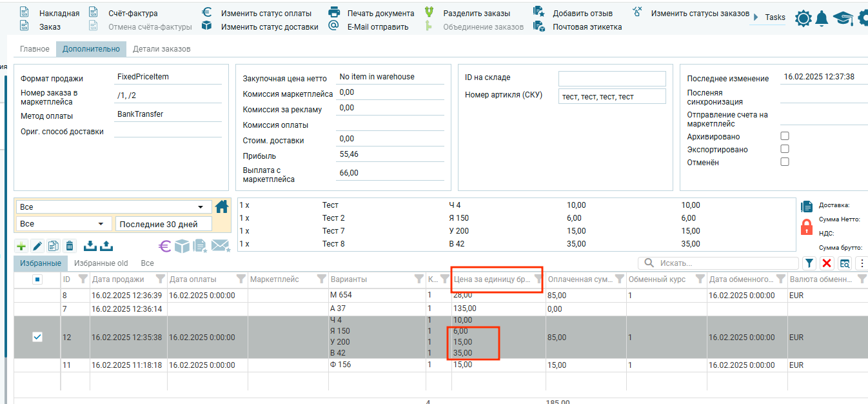Uncheck the selected order row 12 checkbox

(37, 337)
